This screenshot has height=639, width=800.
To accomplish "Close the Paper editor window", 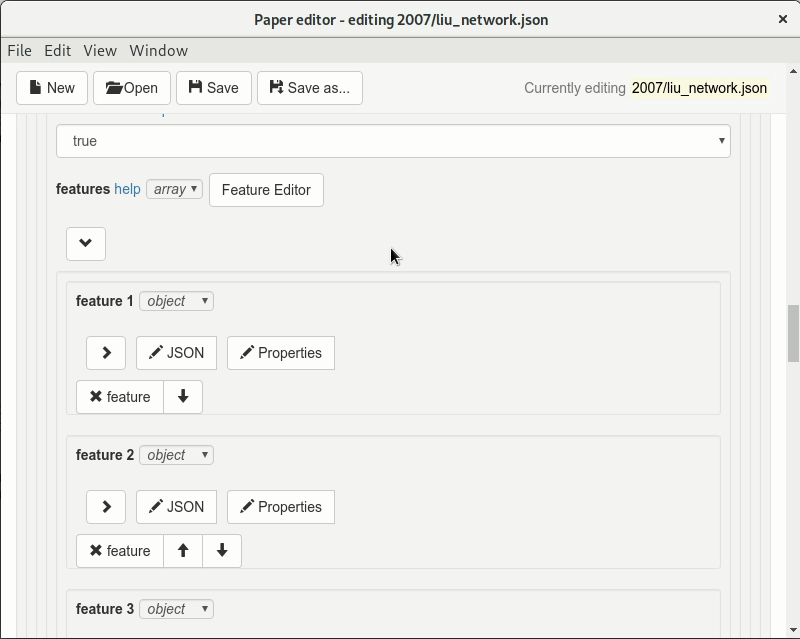I will pos(783,19).
